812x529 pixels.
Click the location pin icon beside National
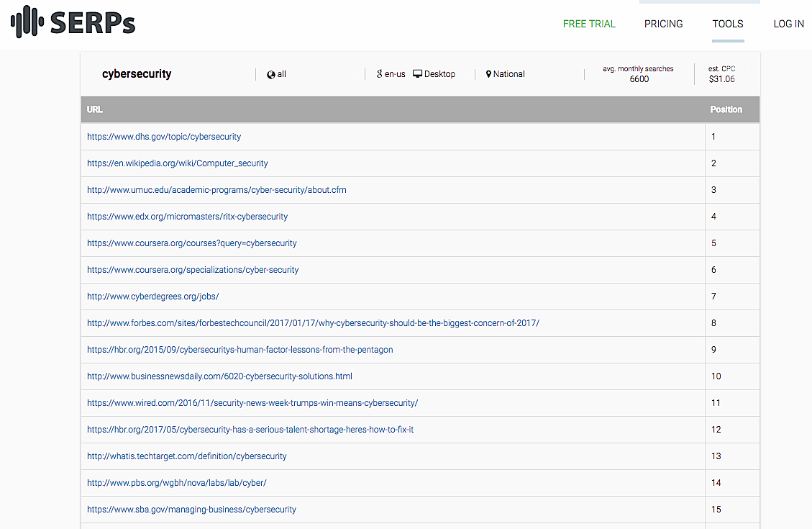coord(488,74)
